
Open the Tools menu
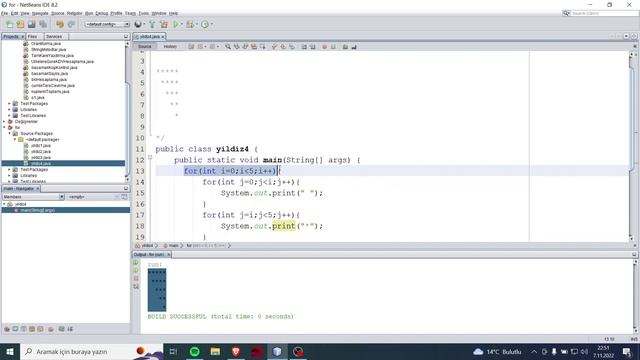pyautogui.click(x=144, y=13)
